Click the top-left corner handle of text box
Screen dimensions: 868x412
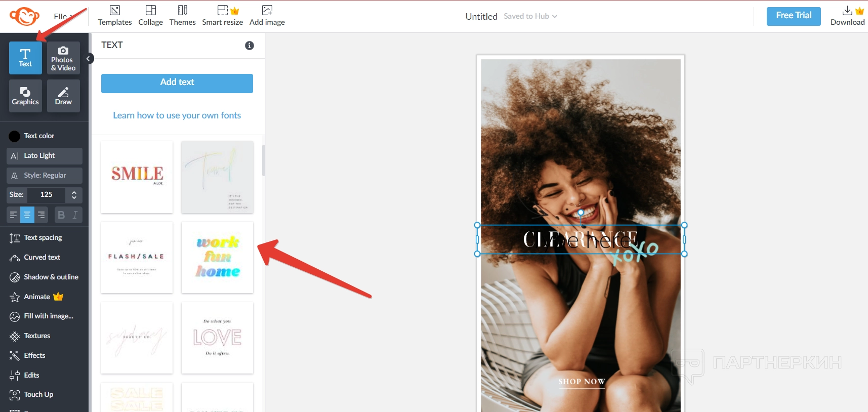[477, 225]
